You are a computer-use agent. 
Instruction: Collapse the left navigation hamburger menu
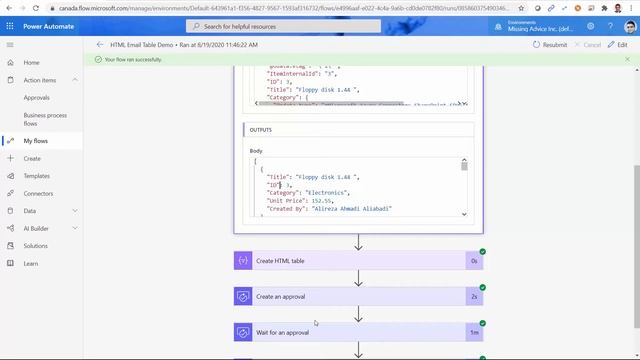tap(10, 45)
